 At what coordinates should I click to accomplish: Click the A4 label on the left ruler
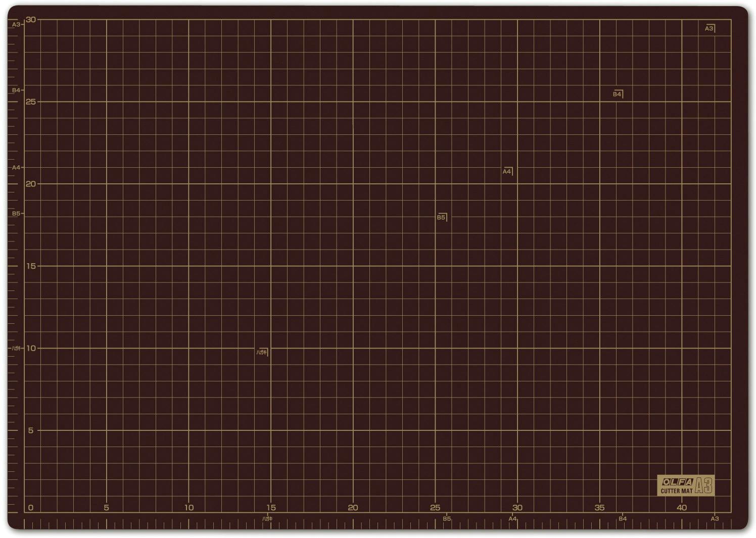click(16, 168)
